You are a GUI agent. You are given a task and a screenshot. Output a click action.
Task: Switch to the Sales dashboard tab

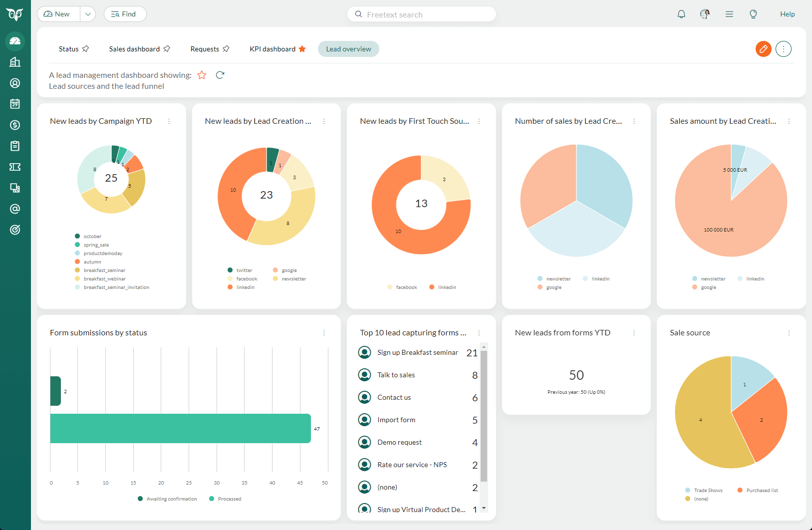135,49
